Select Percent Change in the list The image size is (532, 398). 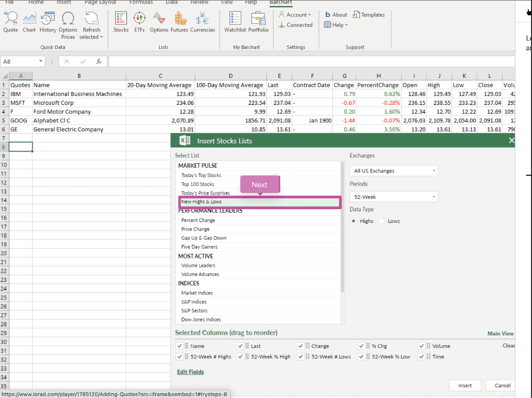pyautogui.click(x=198, y=220)
